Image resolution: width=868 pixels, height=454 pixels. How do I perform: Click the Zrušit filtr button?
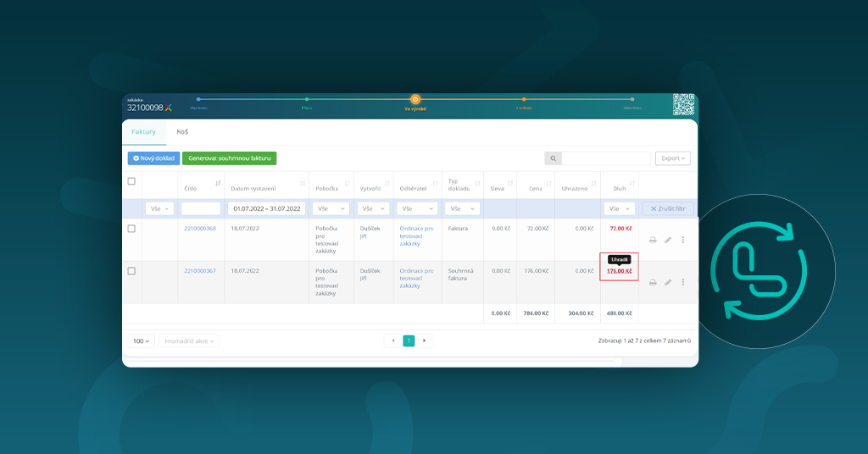(x=668, y=208)
